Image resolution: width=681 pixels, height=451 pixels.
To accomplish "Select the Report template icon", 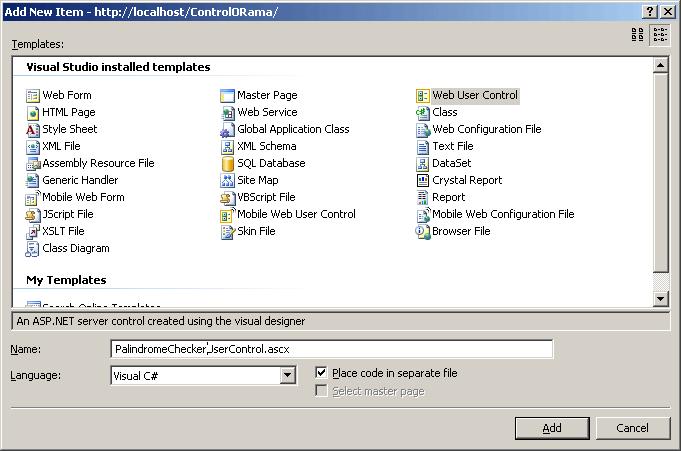I will (x=422, y=198).
